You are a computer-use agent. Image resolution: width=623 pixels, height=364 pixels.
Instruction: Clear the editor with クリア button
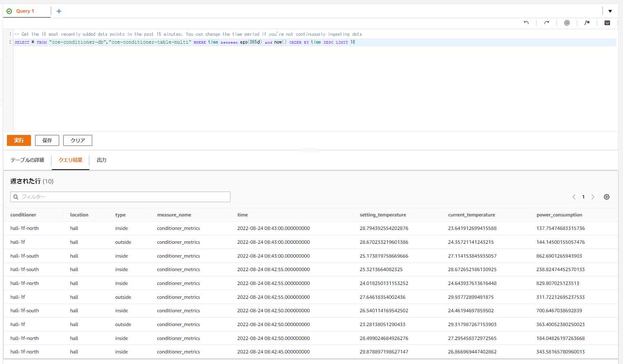[x=78, y=140]
